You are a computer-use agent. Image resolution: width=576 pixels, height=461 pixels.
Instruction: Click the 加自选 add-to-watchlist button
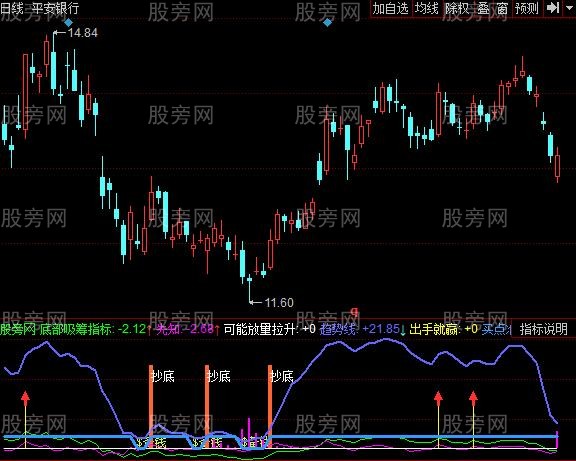[390, 8]
